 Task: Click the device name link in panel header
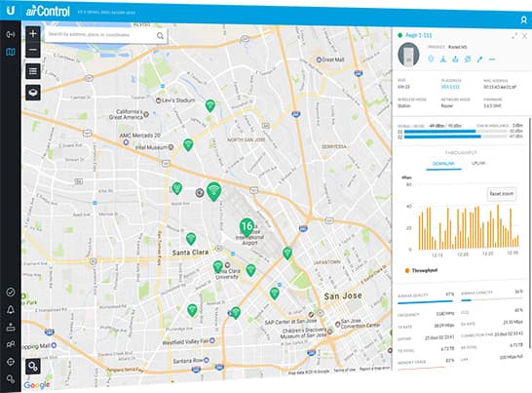tap(419, 35)
